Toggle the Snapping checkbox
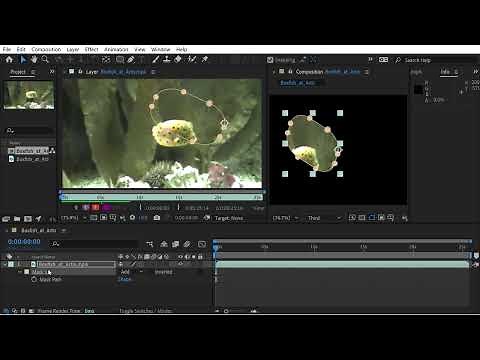 point(270,60)
